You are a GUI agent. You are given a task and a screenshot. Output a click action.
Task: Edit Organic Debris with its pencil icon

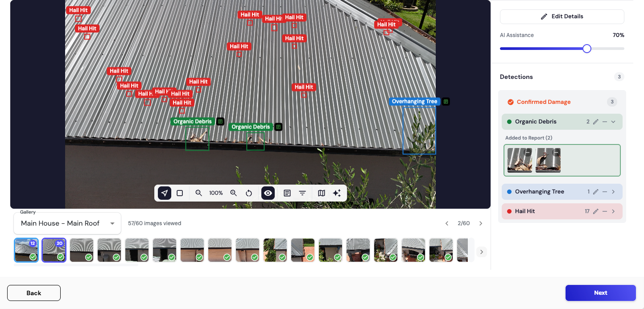(x=596, y=122)
